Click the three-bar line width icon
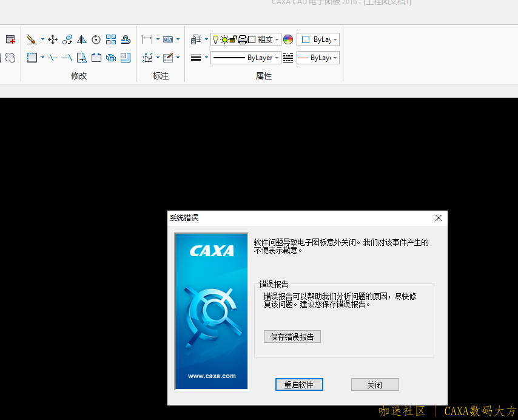 point(196,58)
